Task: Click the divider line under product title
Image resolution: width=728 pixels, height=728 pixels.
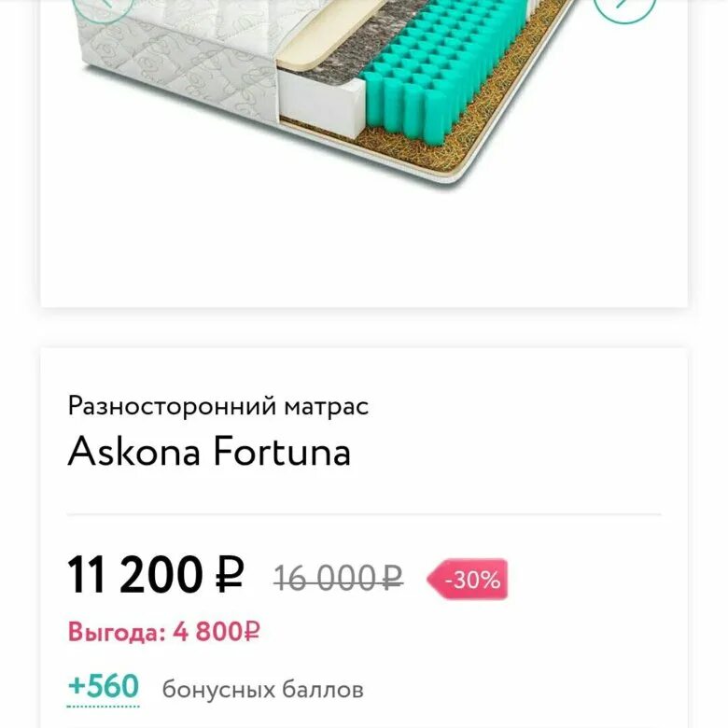Action: [x=364, y=514]
